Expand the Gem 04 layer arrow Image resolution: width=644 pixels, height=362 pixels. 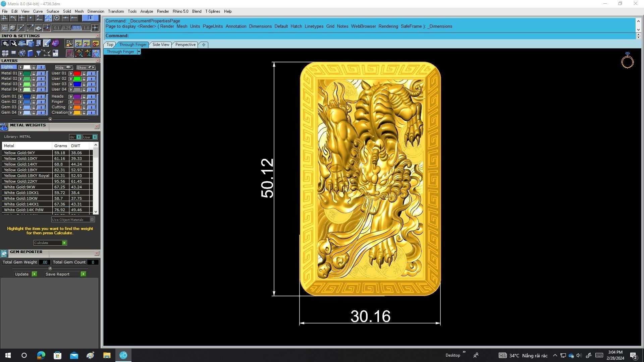tap(20, 113)
